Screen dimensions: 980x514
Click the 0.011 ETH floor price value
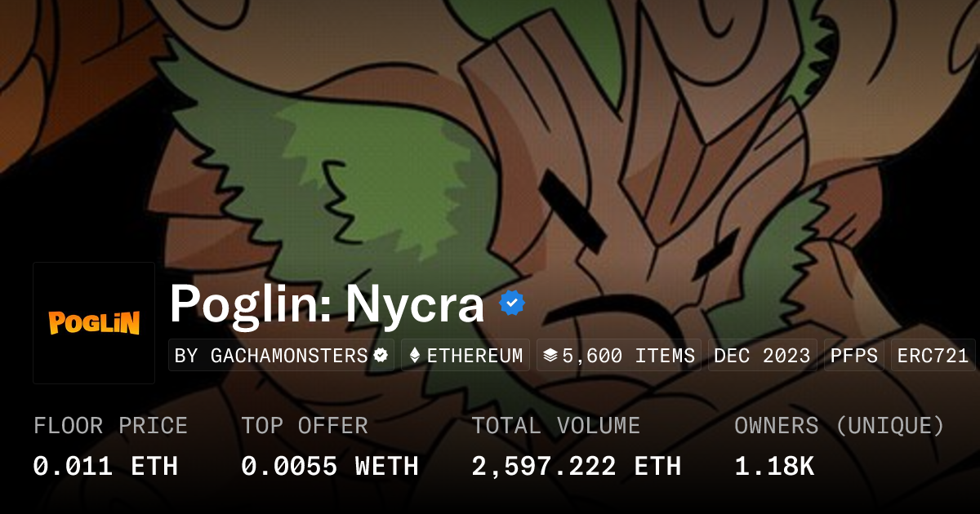tap(105, 466)
